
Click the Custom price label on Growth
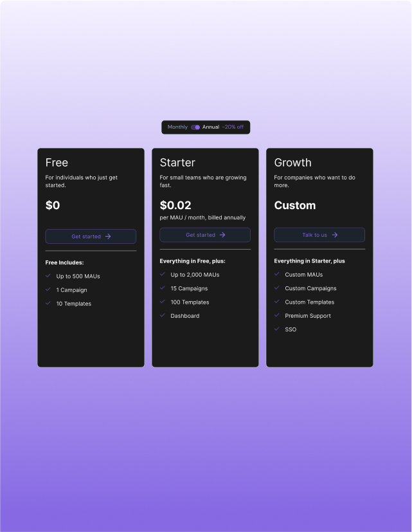coord(295,205)
